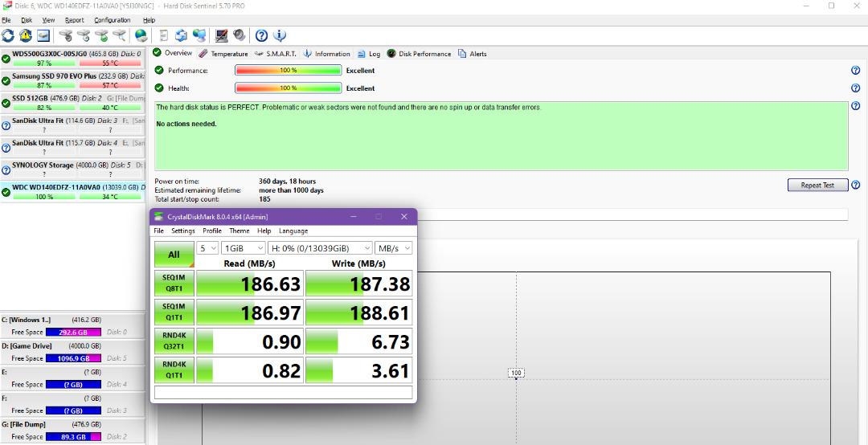The height and width of the screenshot is (445, 868).
Task: Open the View menu in Hard Disk Sentinel
Action: (x=49, y=20)
